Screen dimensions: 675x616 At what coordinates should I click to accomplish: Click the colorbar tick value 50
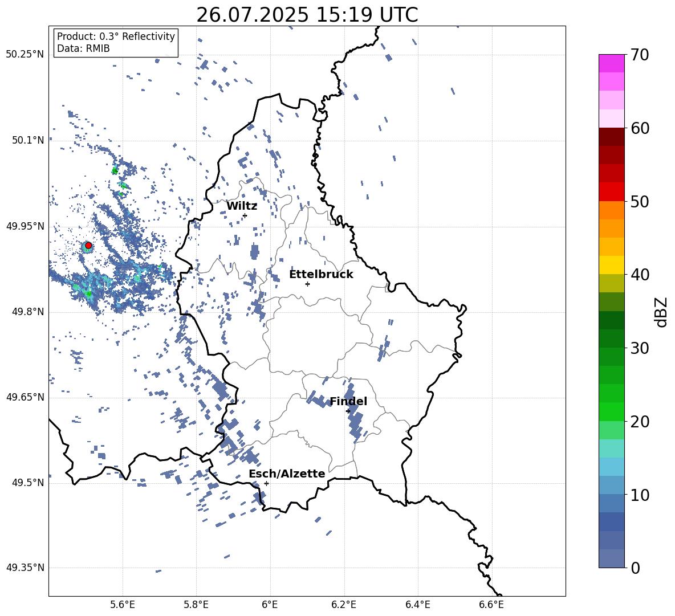[x=640, y=202]
